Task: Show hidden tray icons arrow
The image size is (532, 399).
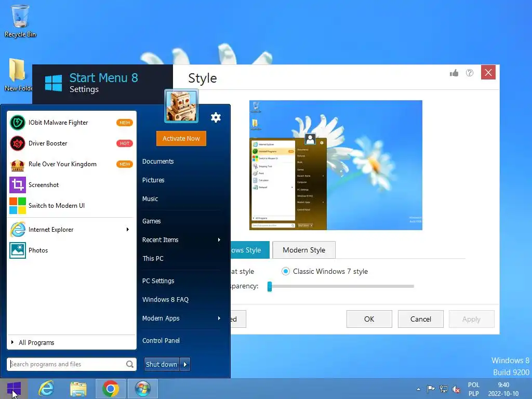Action: (418, 389)
